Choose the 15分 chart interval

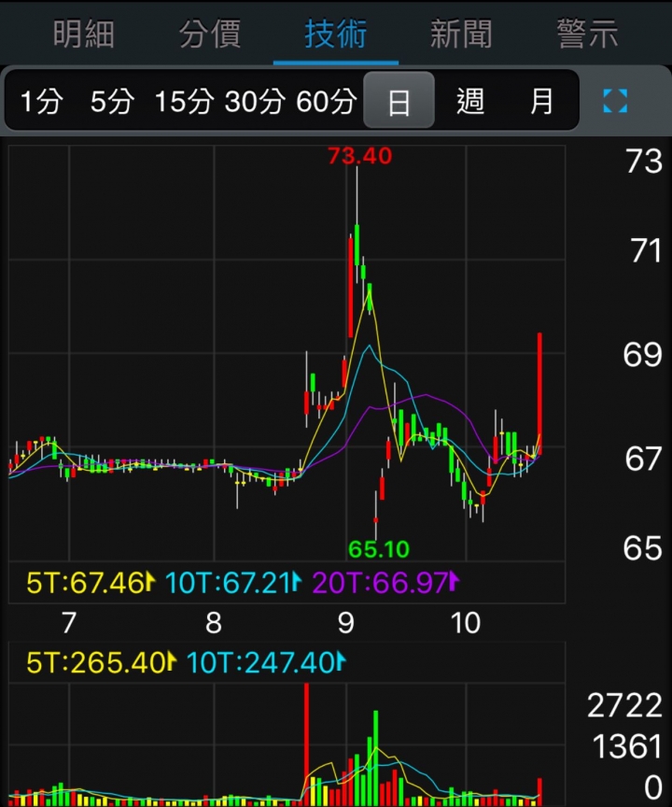185,101
